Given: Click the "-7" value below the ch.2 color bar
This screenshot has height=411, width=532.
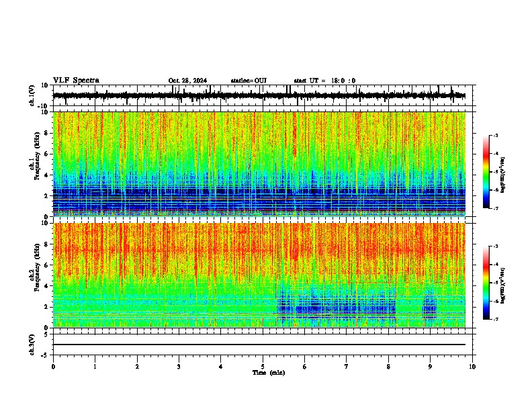Looking at the screenshot, I should point(495,320).
